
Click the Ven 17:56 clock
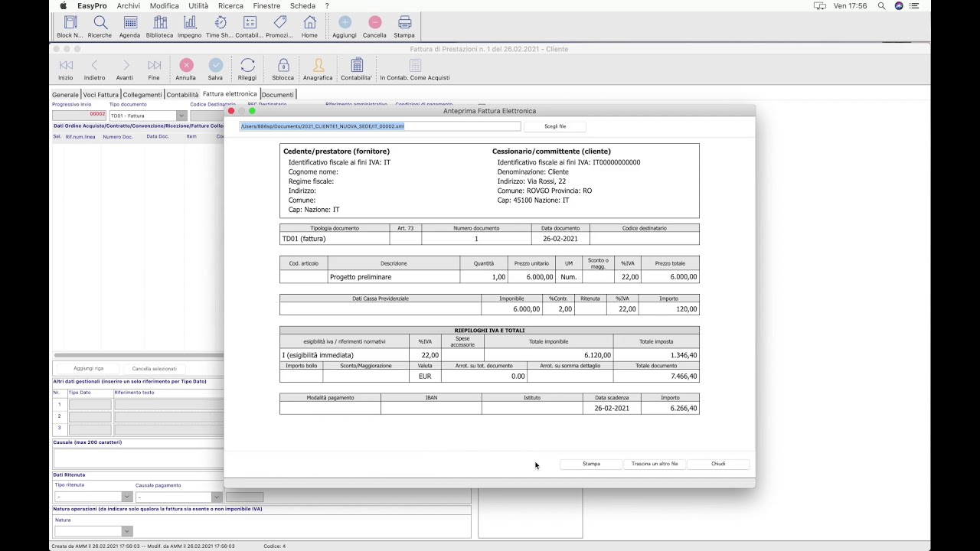pos(850,5)
